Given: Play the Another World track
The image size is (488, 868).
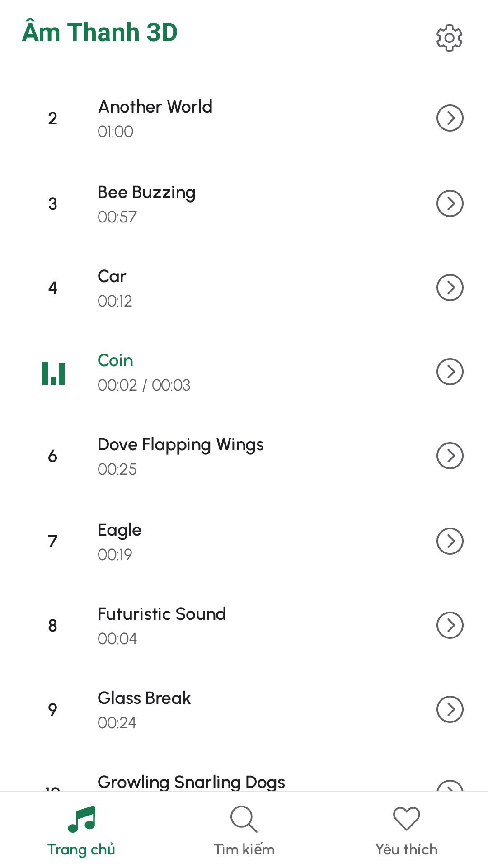Looking at the screenshot, I should coord(244,118).
